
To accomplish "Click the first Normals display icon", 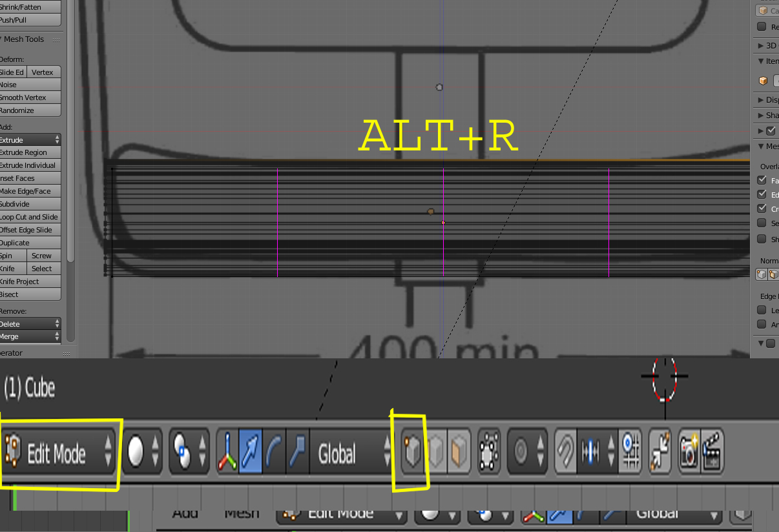I will [x=762, y=274].
